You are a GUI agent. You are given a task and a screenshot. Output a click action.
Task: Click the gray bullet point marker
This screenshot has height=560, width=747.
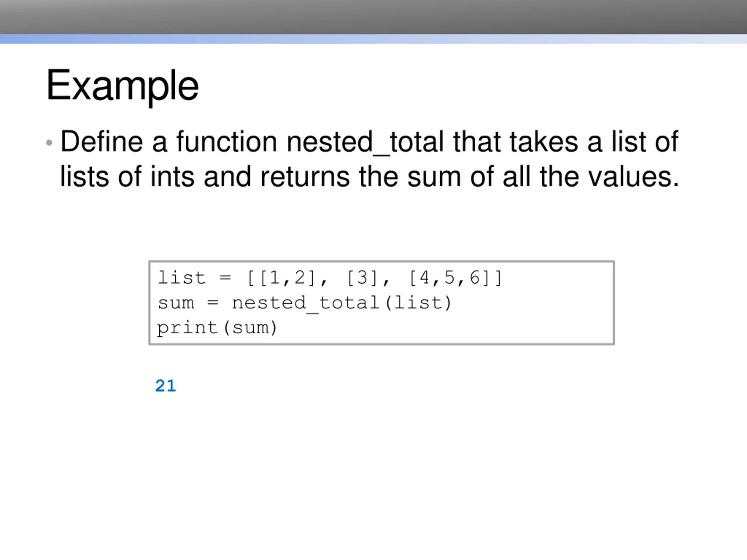click(x=49, y=142)
